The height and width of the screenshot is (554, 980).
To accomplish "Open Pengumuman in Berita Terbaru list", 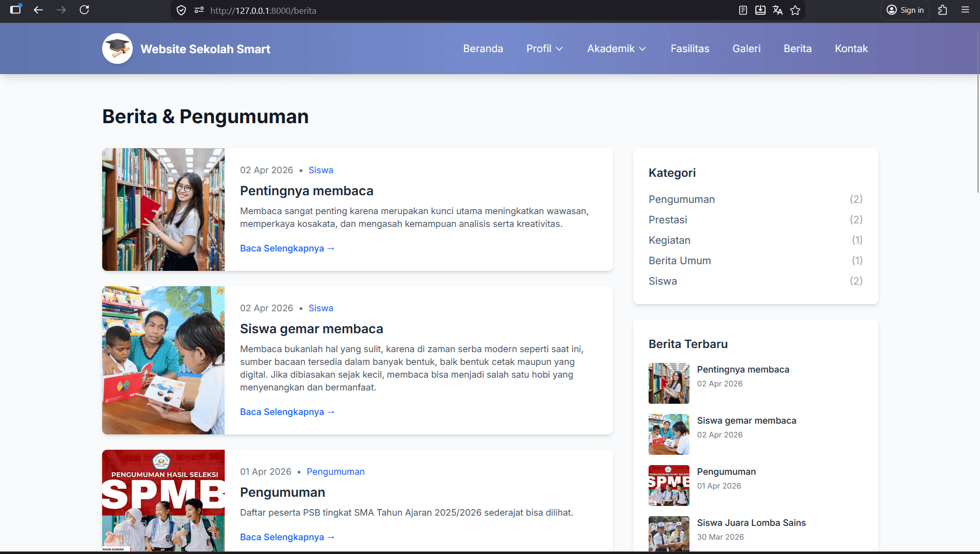I will [726, 472].
